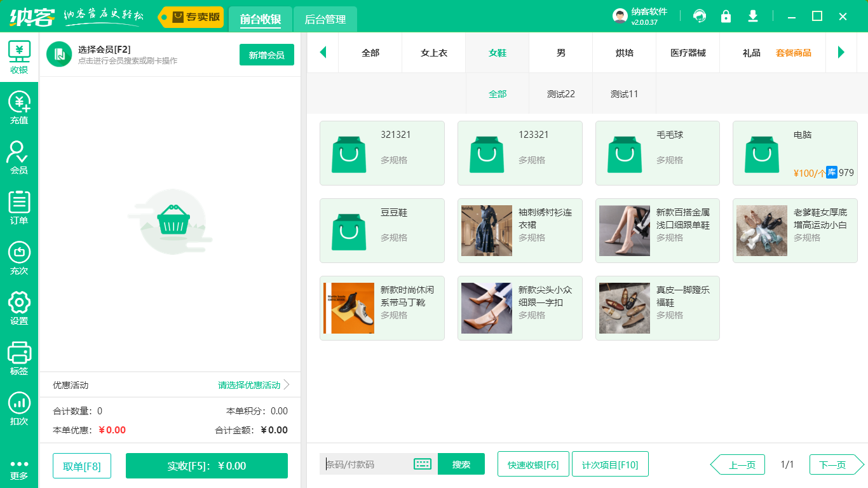
Task: Select the 套餐商品 category tab
Action: [x=794, y=52]
